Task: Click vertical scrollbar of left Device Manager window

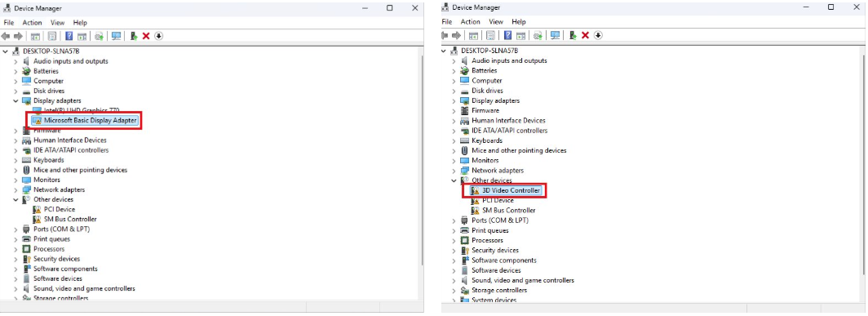Action: (x=423, y=161)
